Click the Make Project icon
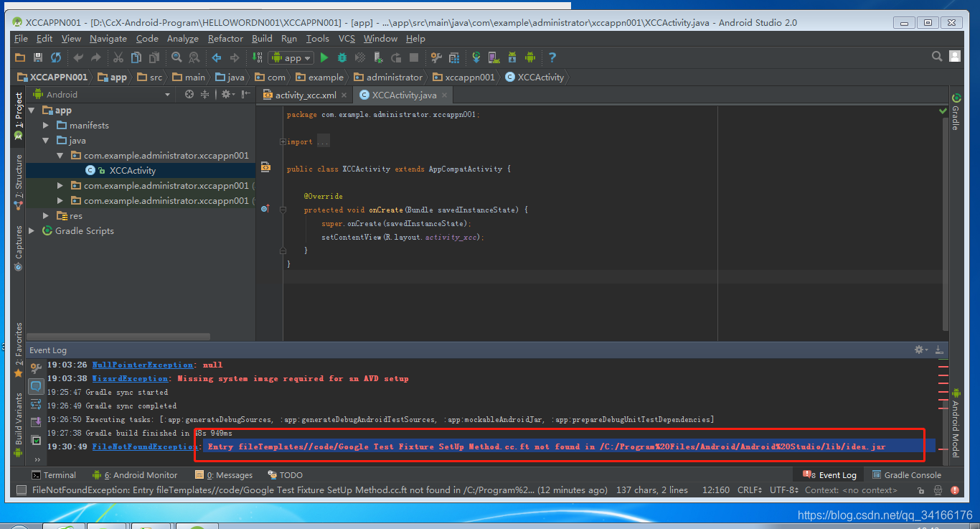The image size is (980, 529). [258, 57]
